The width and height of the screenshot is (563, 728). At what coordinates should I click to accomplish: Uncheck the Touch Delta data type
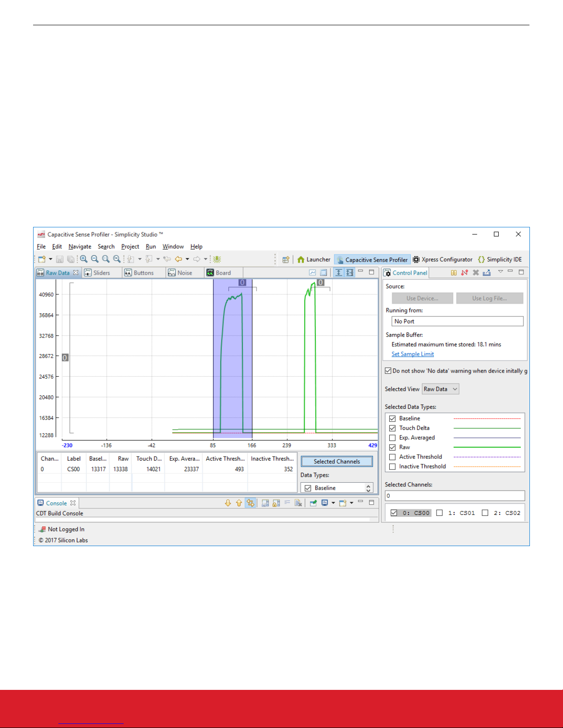pos(392,428)
